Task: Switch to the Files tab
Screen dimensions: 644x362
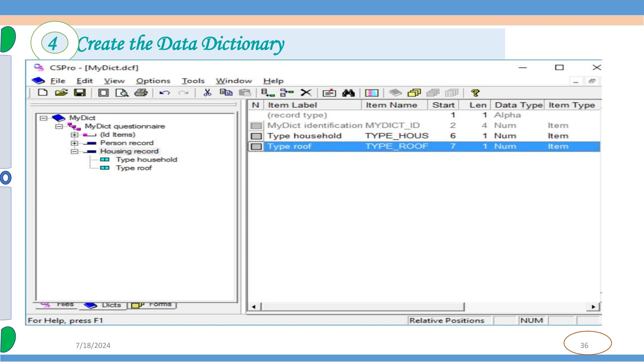Action: (x=57, y=305)
